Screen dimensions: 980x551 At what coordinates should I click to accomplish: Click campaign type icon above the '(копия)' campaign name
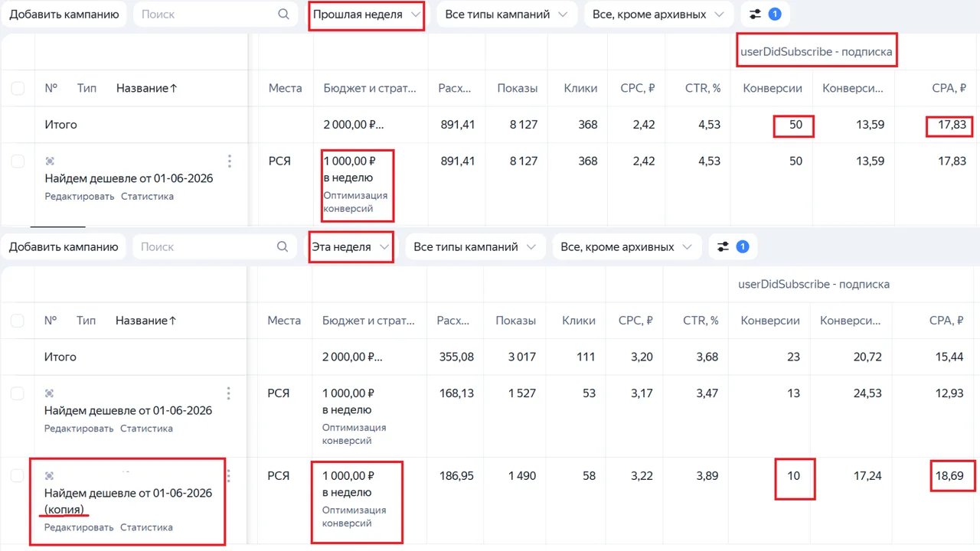49,476
